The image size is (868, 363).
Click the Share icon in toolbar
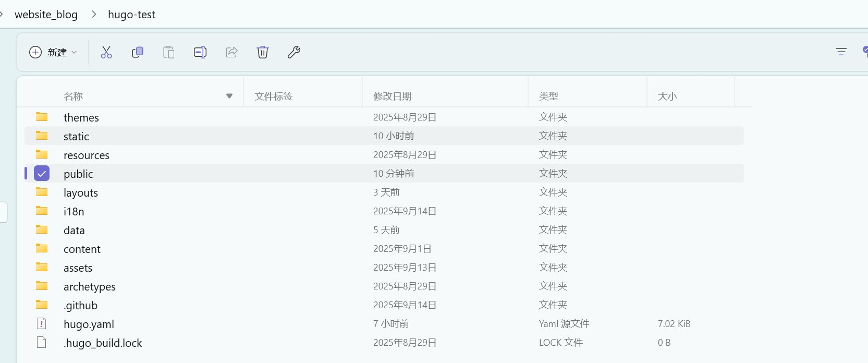[x=231, y=52]
